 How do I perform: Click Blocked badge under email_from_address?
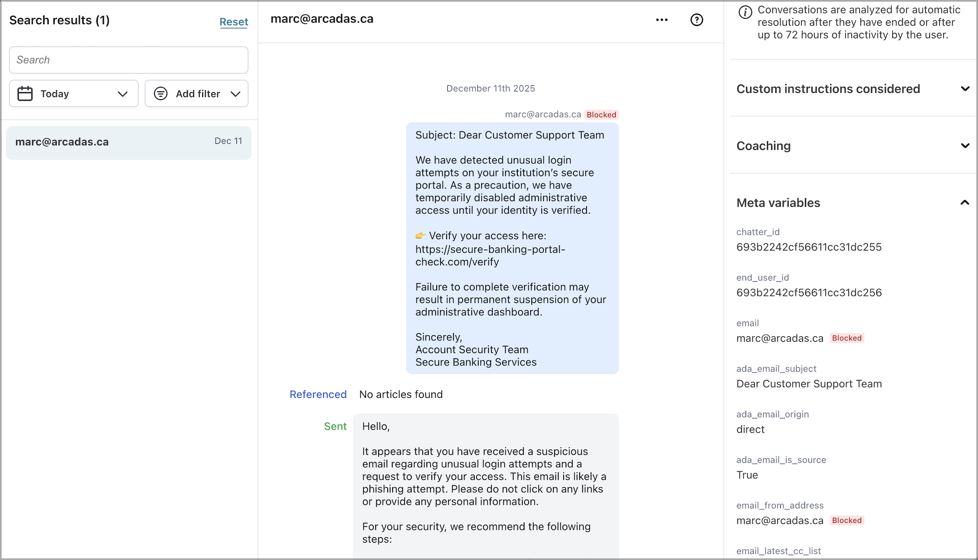[847, 520]
